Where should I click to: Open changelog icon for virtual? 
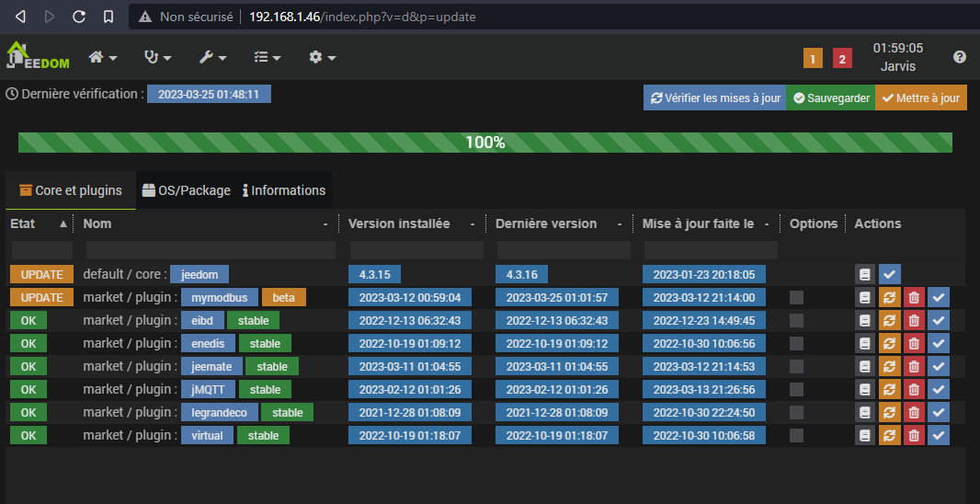coord(865,435)
